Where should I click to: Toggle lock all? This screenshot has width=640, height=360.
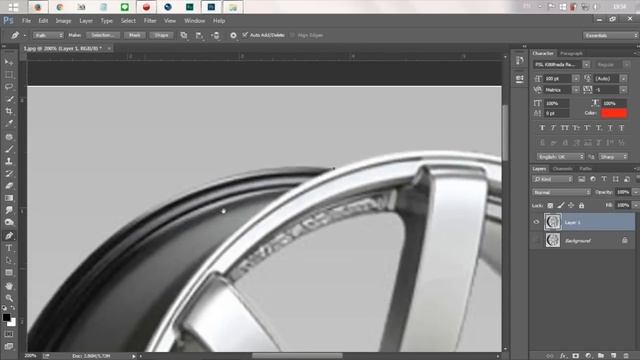pyautogui.click(x=581, y=205)
